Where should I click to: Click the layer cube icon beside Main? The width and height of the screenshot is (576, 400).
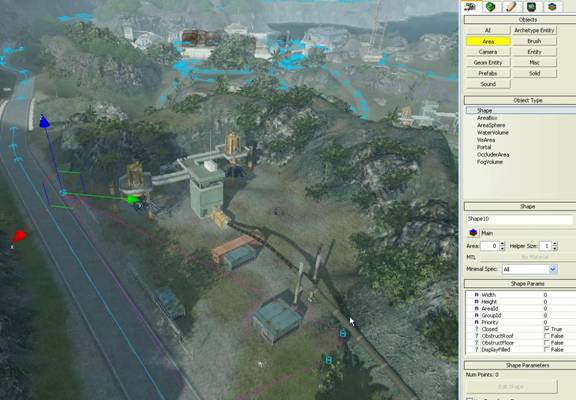click(473, 233)
